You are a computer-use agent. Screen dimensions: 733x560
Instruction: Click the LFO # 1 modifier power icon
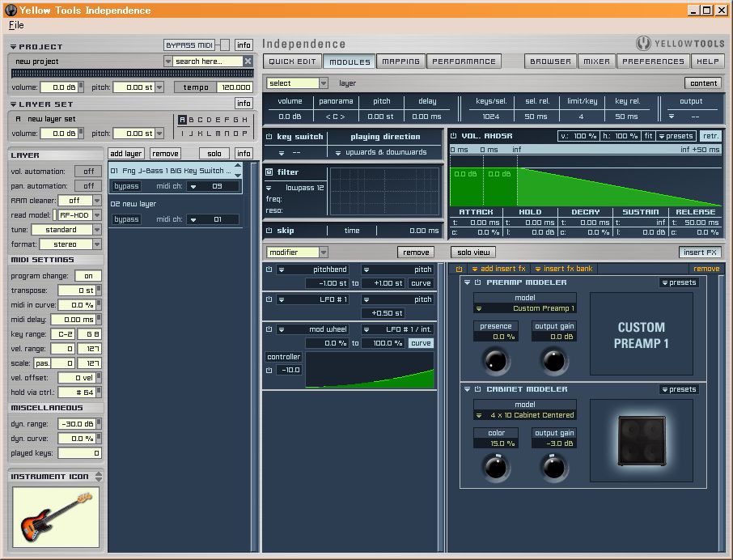pyautogui.click(x=269, y=299)
